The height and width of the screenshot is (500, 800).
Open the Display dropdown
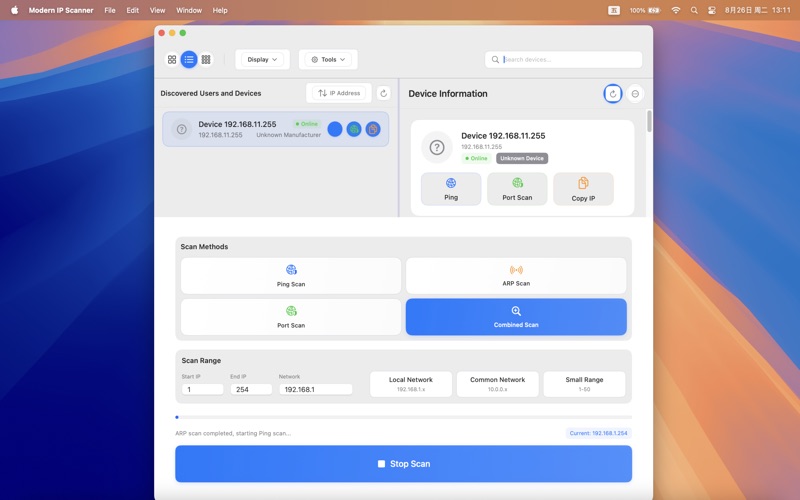click(x=263, y=60)
